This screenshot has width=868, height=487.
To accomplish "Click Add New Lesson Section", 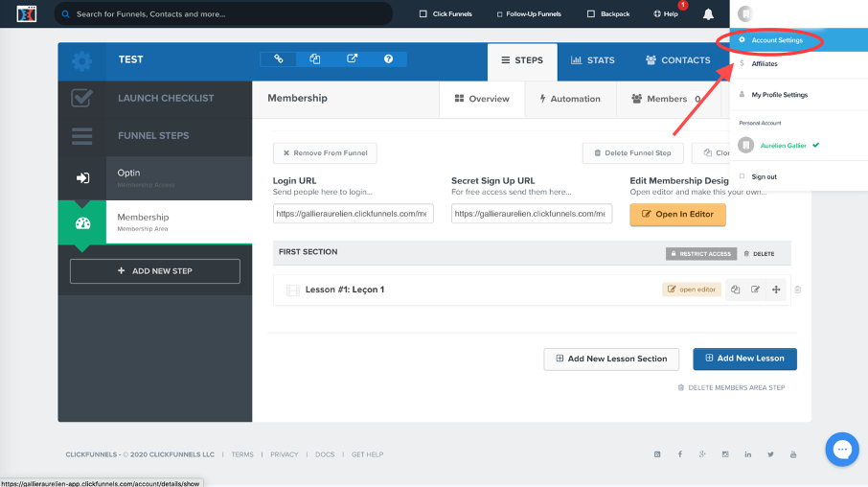I will coord(611,359).
